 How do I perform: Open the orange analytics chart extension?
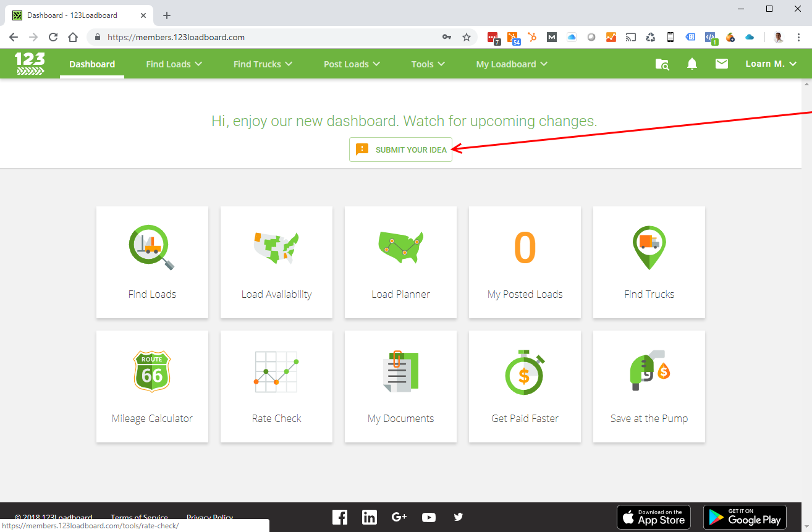[x=611, y=37]
